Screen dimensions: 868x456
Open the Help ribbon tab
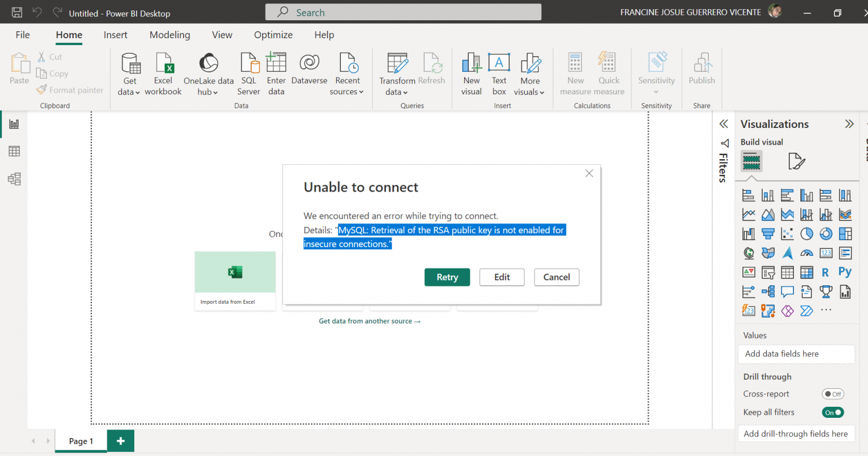[x=324, y=35]
